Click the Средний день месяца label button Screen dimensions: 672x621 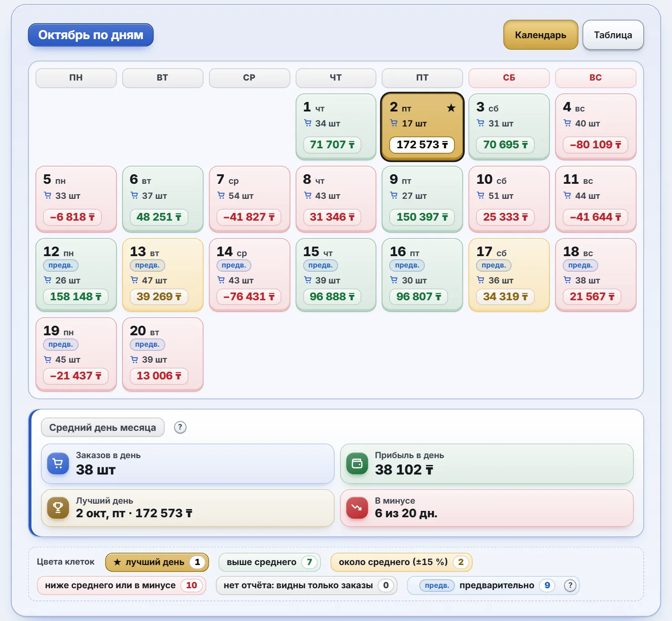pos(102,427)
